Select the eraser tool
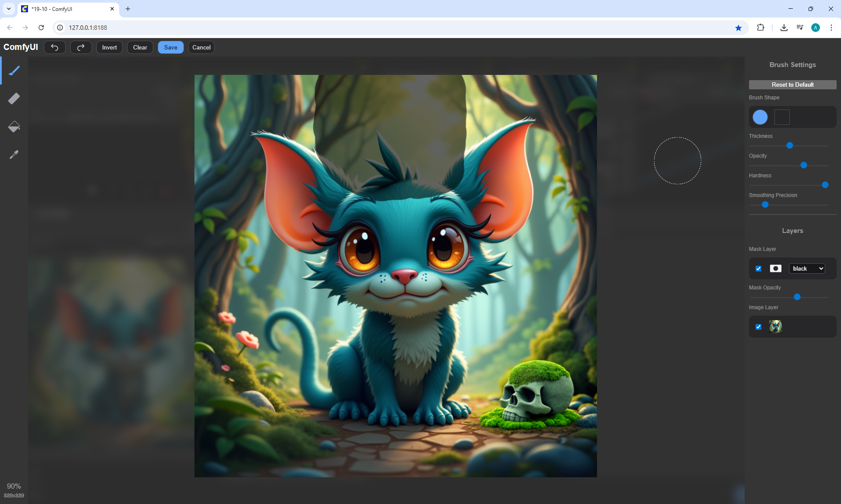Image resolution: width=841 pixels, height=504 pixels. tap(14, 99)
